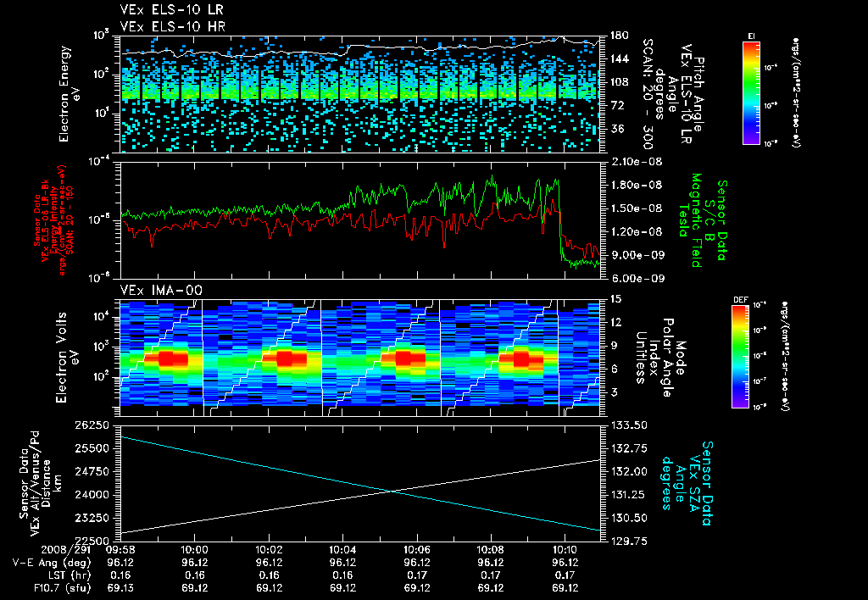Viewport: 868px width, 600px height.
Task: Click the 130.50 SZA tick label
Action: point(629,518)
